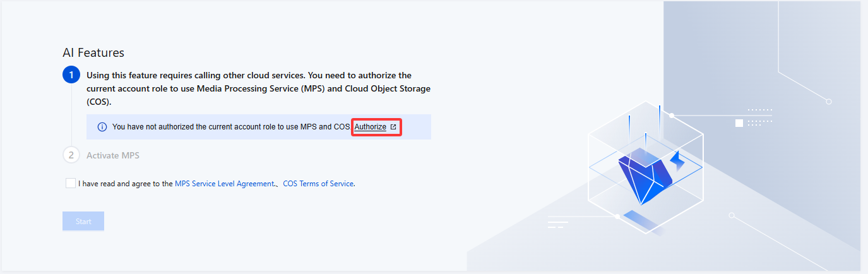
Task: Open the MPS Service Level Agreement link
Action: [x=224, y=184]
